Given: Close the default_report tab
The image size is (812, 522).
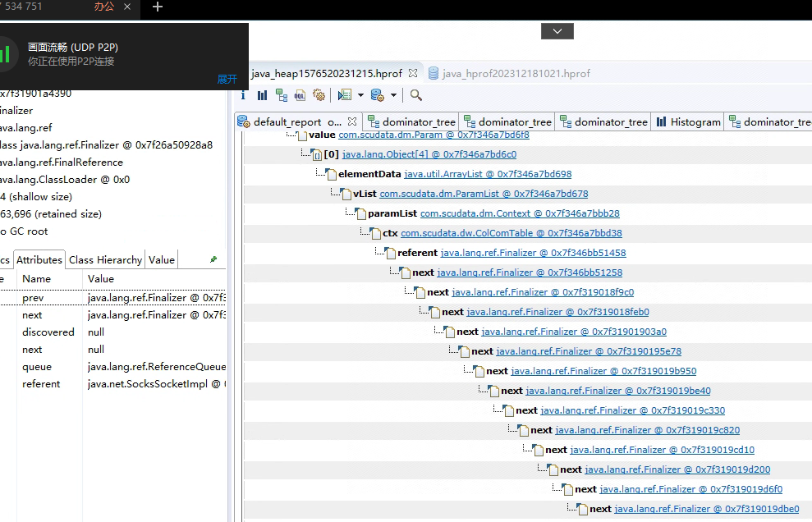Looking at the screenshot, I should [353, 121].
